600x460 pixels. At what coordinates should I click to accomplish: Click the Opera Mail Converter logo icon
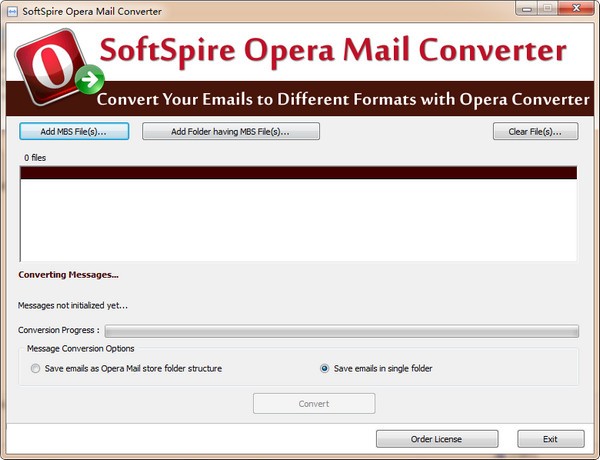coord(55,66)
